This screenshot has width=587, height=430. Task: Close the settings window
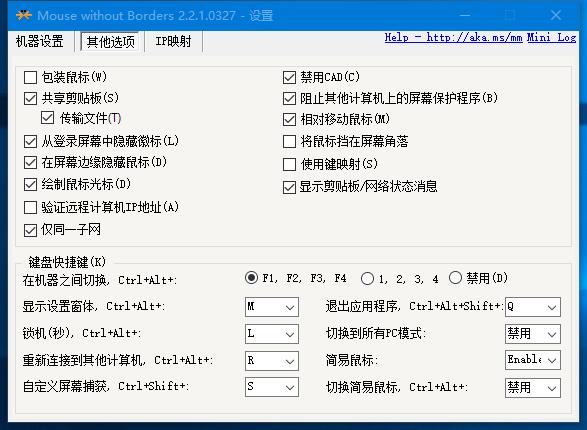(556, 15)
